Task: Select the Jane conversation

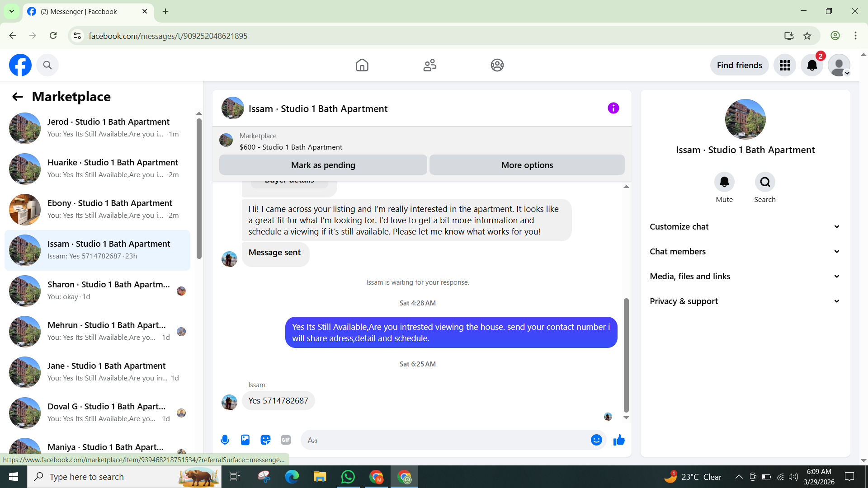Action: click(x=97, y=372)
